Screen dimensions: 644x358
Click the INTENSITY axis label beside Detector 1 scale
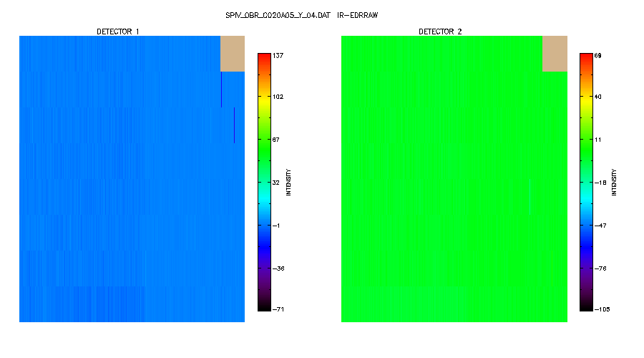[x=288, y=182]
